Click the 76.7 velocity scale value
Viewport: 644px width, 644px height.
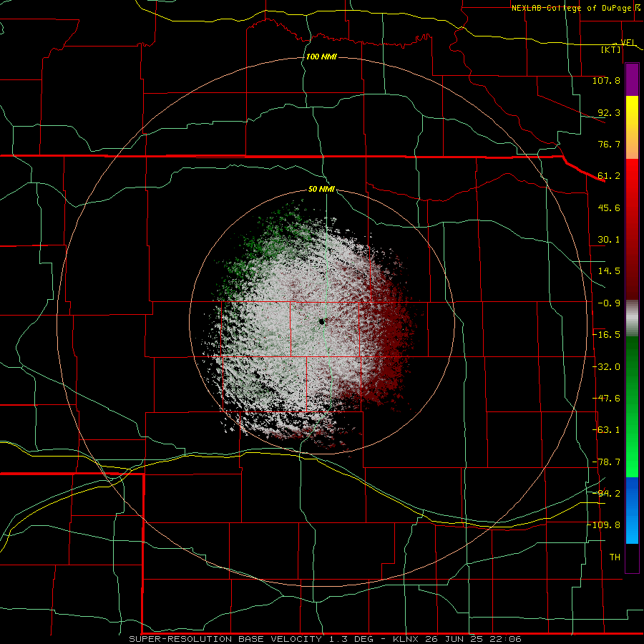(609, 144)
